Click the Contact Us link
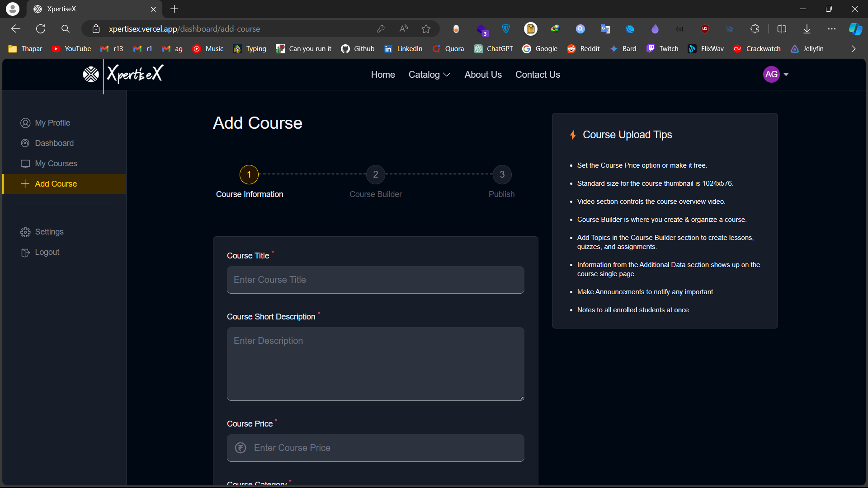The height and width of the screenshot is (488, 868). [538, 75]
